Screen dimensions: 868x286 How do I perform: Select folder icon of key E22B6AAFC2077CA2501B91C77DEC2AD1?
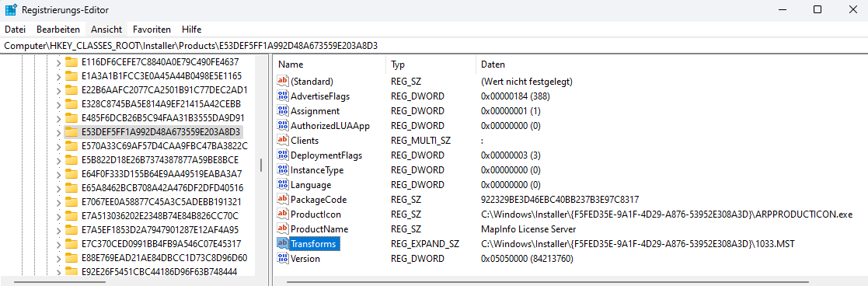(x=71, y=89)
